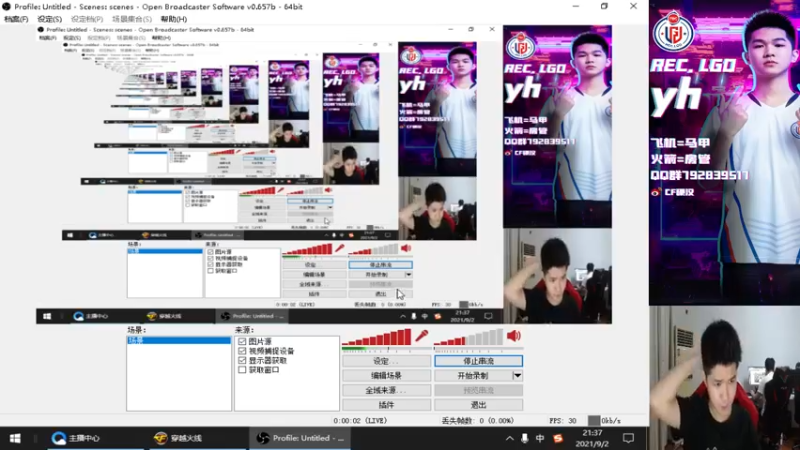Click the FPS: 30 status text
Screen dimensions: 800x450
[563, 420]
